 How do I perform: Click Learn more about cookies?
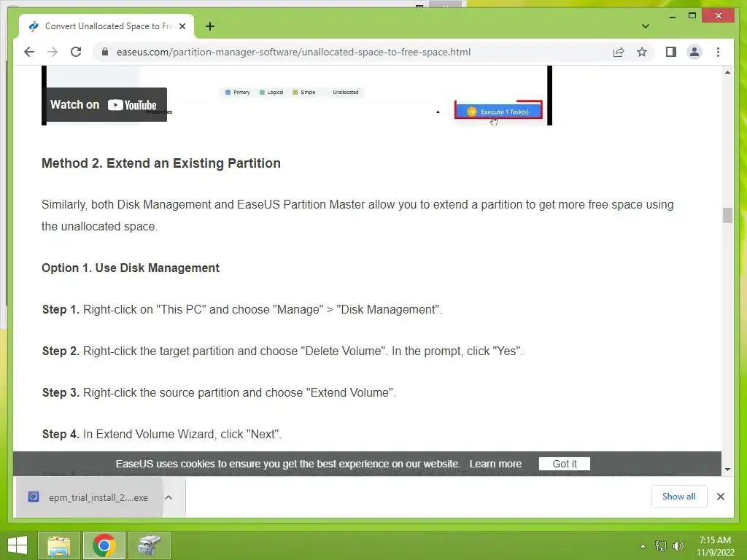(495, 464)
